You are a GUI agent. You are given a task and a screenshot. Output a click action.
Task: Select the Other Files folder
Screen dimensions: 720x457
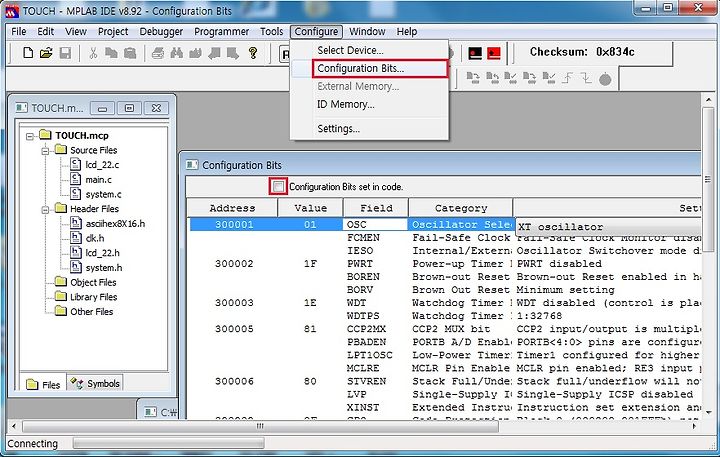pyautogui.click(x=91, y=312)
